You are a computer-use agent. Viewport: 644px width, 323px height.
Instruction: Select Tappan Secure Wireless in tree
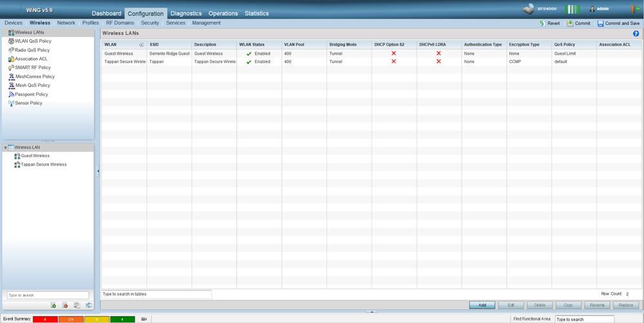43,164
